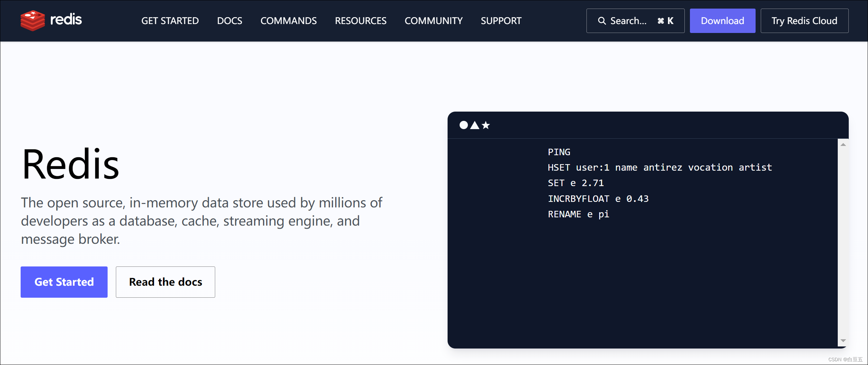Click the redis wordmark in header
Viewport: 868px width, 365px height.
pyautogui.click(x=66, y=20)
